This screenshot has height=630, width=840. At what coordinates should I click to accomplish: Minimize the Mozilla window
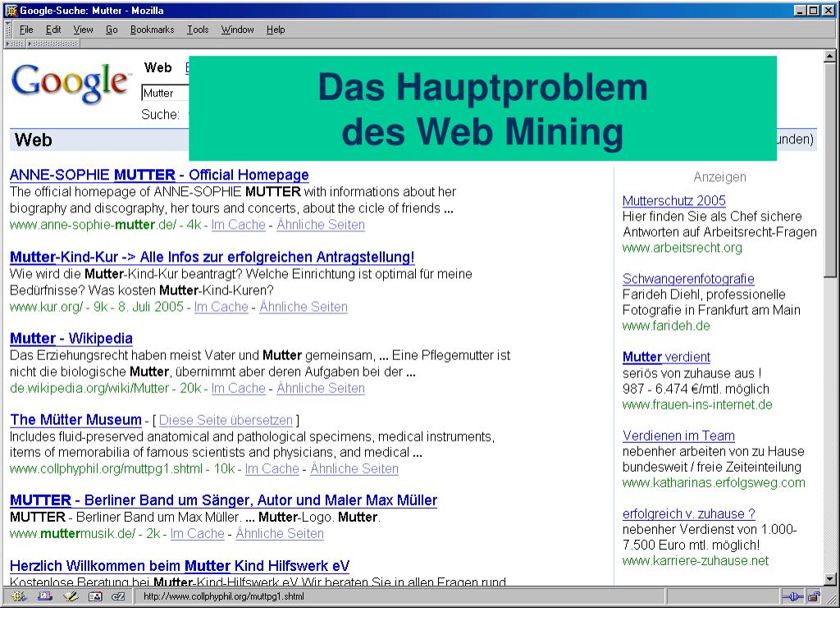pos(799,10)
